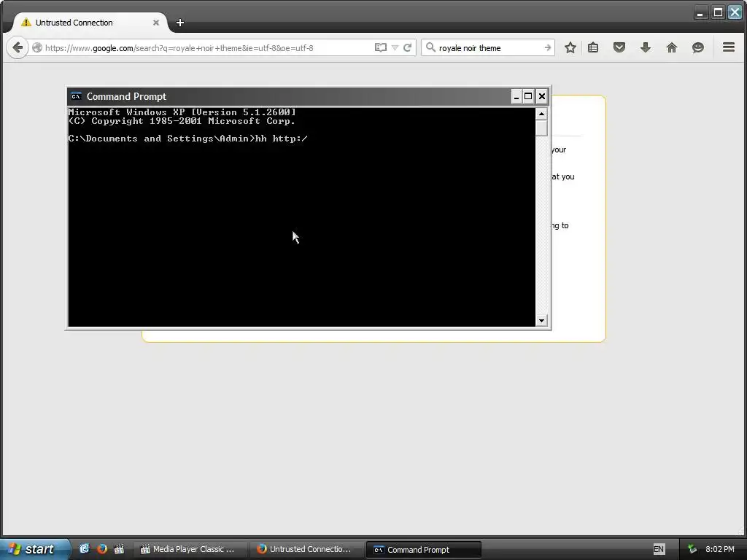Screen dimensions: 747x560
Task: Click the 'hh http:/' command line text
Action: pyautogui.click(x=282, y=139)
